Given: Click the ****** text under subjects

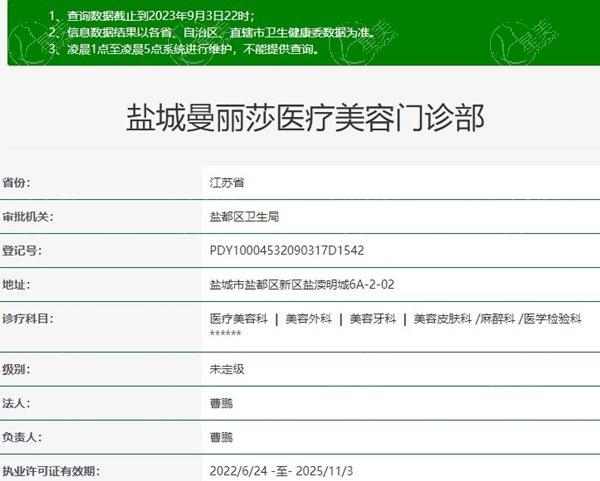Looking at the screenshot, I should pos(225,333).
